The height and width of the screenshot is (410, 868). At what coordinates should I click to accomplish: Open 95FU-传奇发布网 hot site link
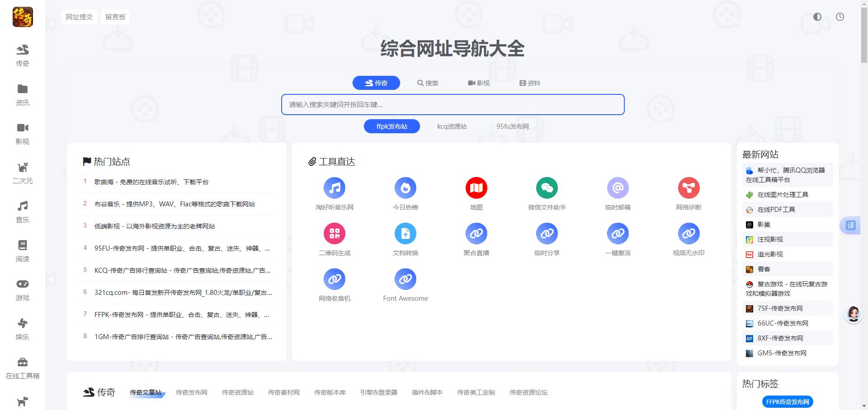pos(182,248)
